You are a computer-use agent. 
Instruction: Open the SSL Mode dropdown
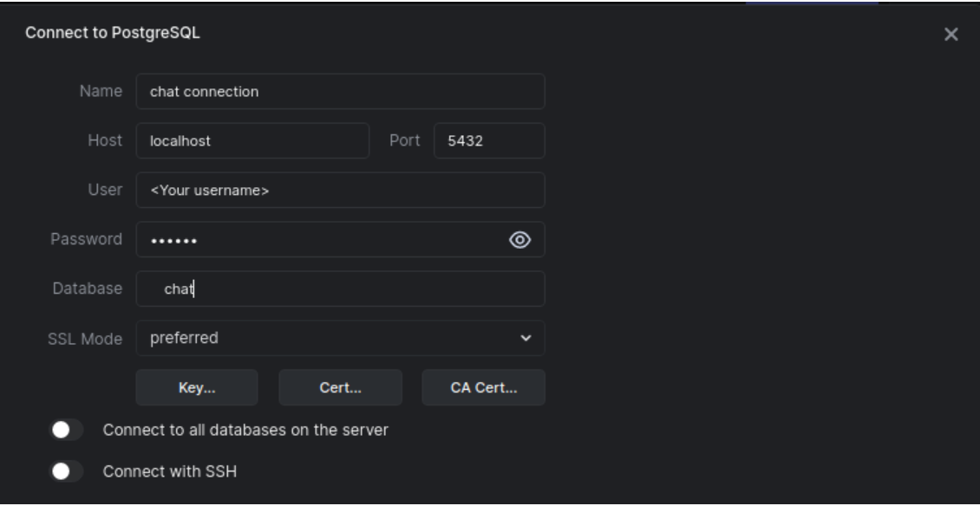(x=340, y=338)
